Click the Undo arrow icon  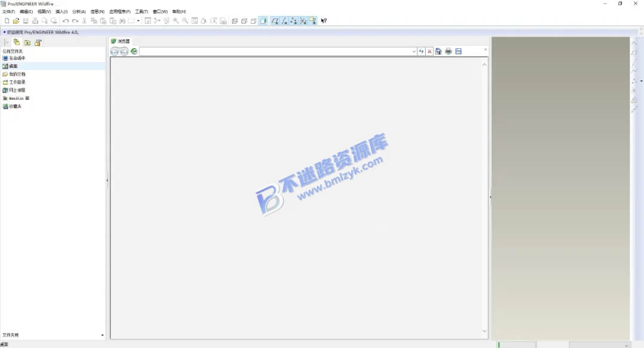point(66,20)
